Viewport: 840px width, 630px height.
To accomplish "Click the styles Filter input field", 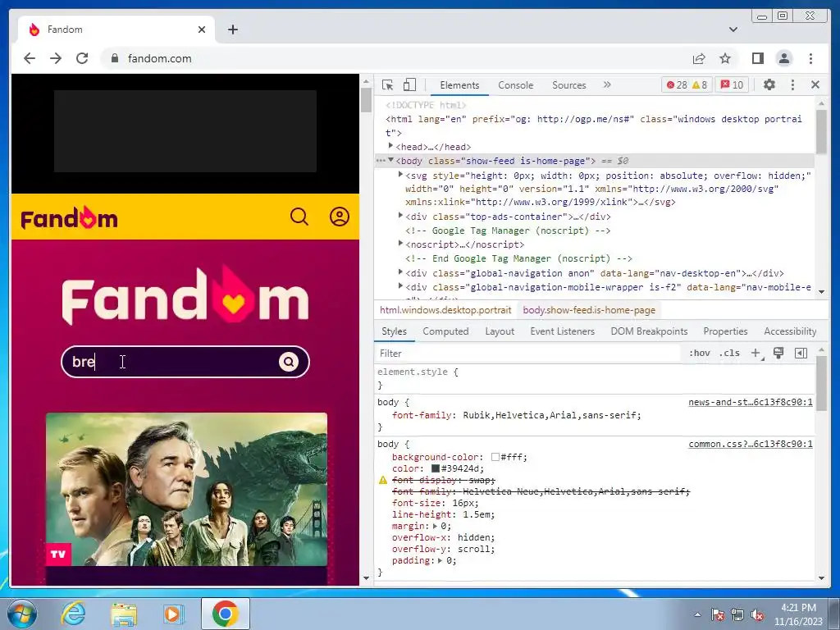I will tap(527, 353).
